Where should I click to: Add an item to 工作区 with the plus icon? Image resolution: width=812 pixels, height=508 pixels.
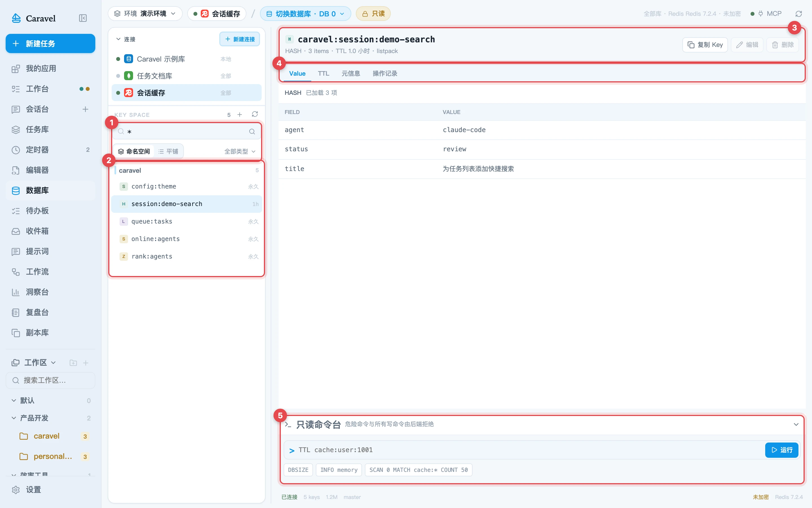click(86, 363)
